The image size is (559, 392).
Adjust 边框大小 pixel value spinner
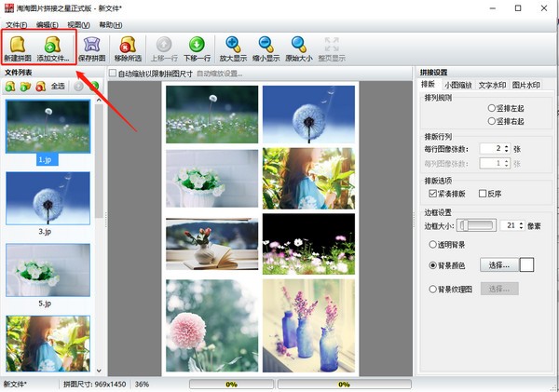point(524,225)
